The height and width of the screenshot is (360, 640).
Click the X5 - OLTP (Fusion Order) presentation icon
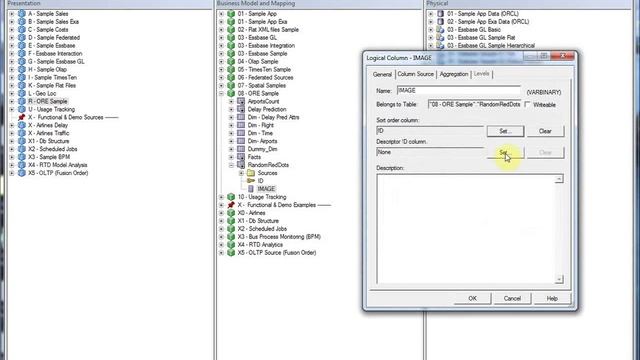pos(22,173)
